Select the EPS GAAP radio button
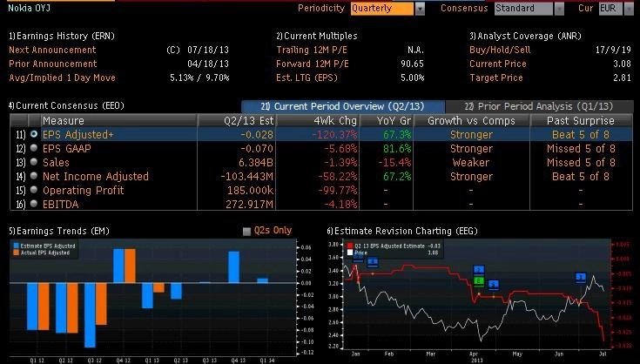 [34, 148]
